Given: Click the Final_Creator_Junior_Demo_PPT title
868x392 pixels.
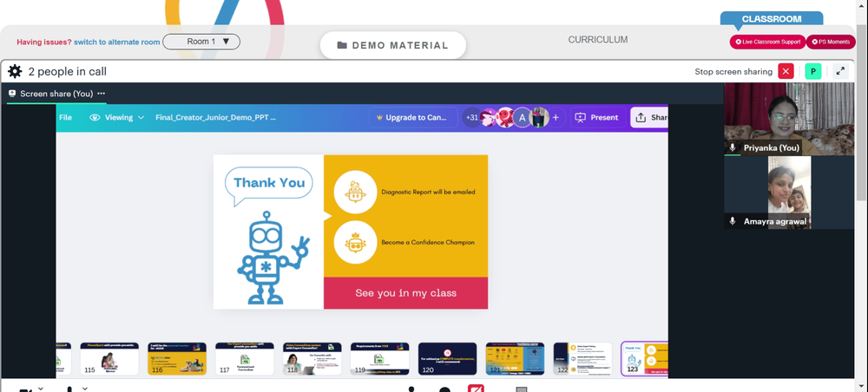Looking at the screenshot, I should (x=215, y=117).
